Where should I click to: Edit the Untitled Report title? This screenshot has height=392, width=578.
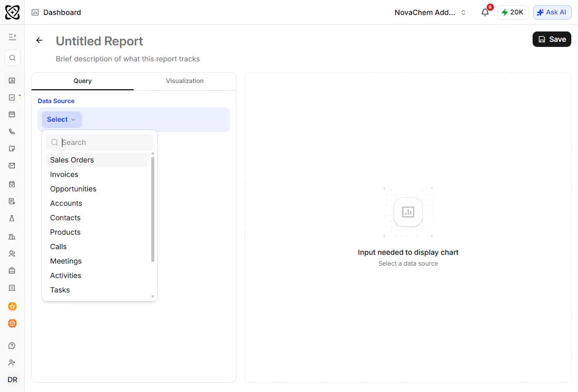99,41
